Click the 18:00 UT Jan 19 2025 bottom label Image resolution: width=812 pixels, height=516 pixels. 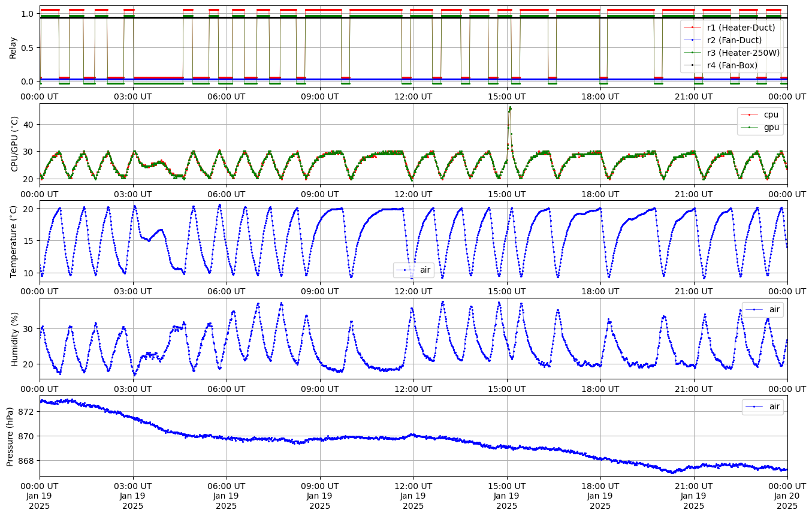tap(600, 496)
